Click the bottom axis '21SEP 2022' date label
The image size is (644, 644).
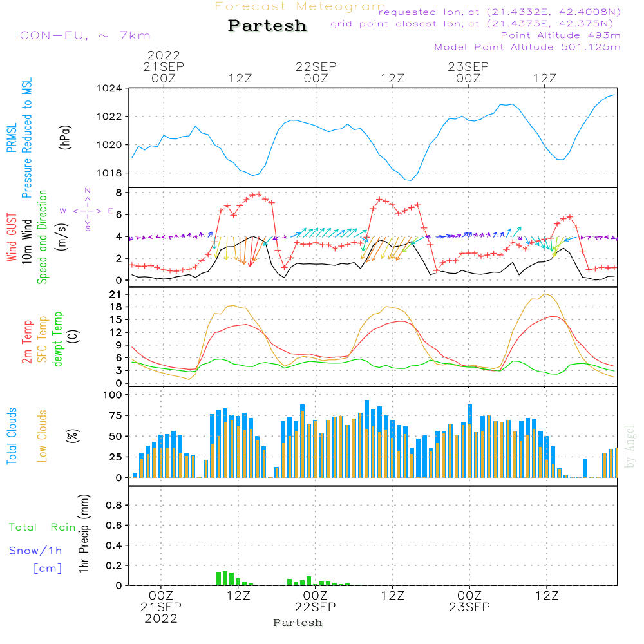point(160,612)
